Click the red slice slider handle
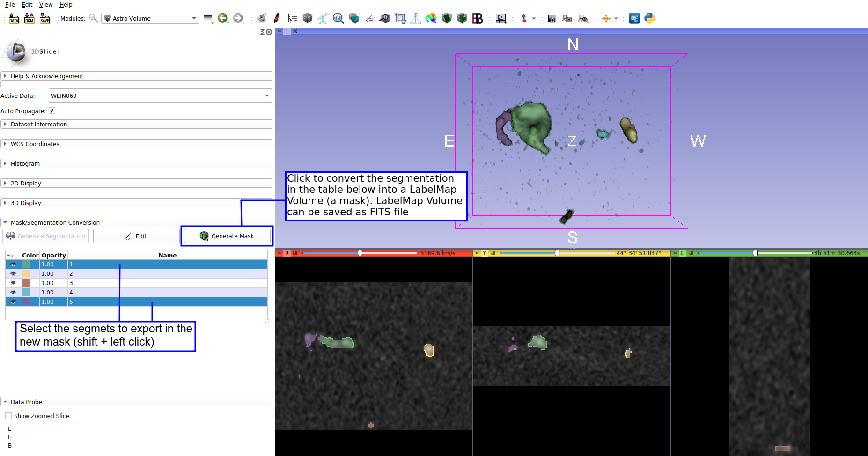Viewport: 868px width, 456px height. pyautogui.click(x=360, y=253)
